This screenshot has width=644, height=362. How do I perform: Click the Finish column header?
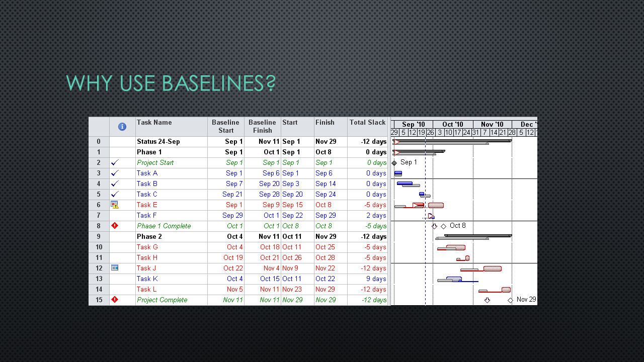pyautogui.click(x=331, y=127)
